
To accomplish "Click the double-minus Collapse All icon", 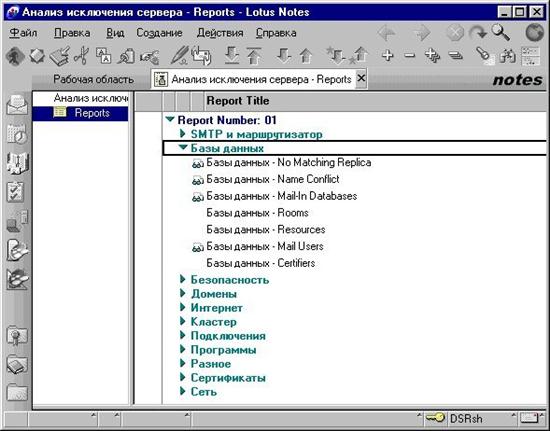I will 455,55.
